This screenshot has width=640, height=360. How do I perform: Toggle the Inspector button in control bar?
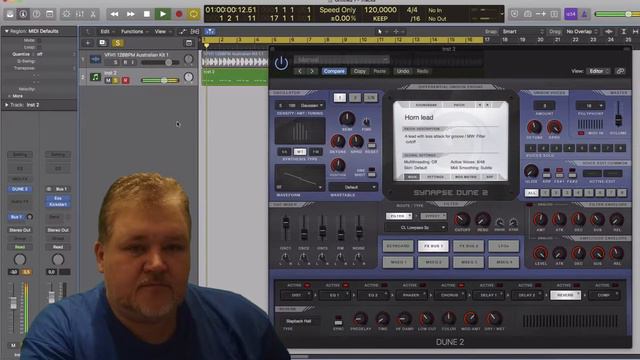tap(23, 14)
